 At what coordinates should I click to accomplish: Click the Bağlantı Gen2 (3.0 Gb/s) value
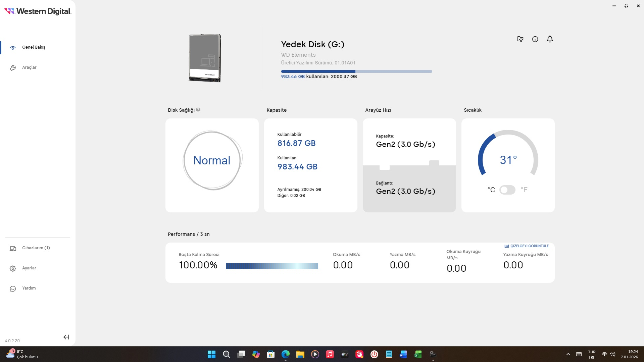[405, 192]
